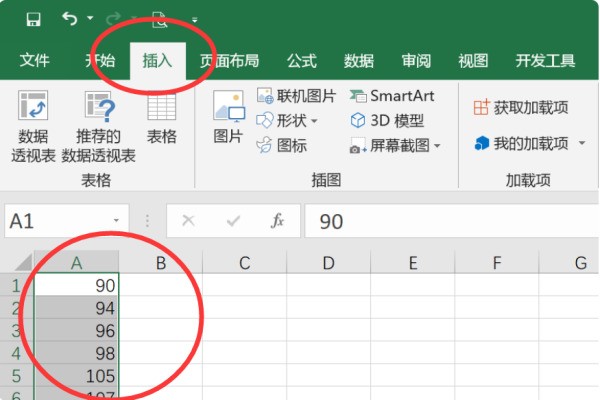Switch to the 开始 tab
This screenshot has height=400, width=600.
[x=100, y=60]
